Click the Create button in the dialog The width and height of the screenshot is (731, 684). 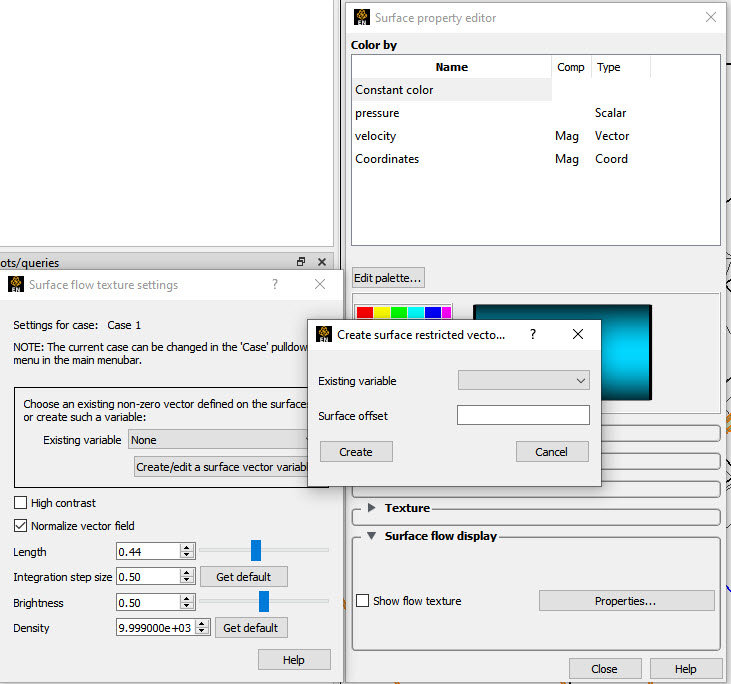click(x=356, y=451)
